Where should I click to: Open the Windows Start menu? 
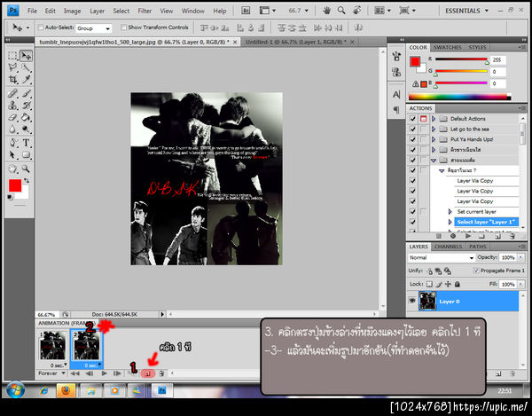(16, 390)
